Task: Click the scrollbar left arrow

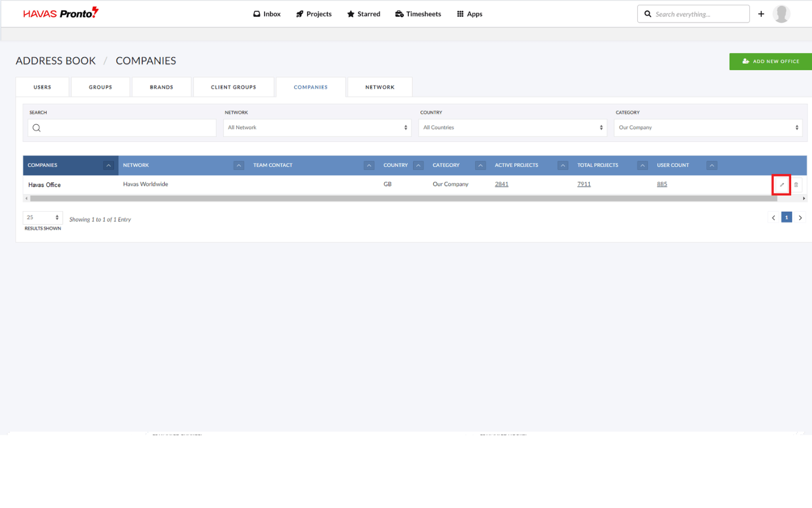Action: [26, 199]
